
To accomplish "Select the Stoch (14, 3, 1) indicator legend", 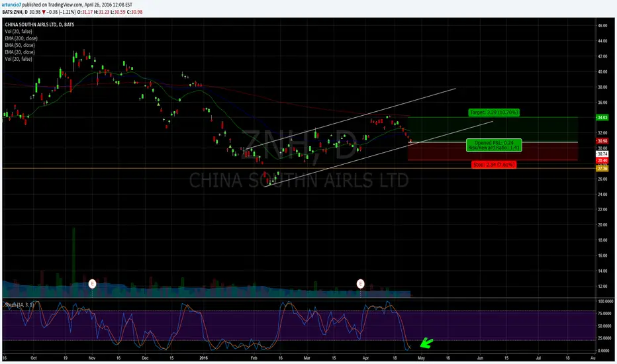I will (x=19, y=305).
